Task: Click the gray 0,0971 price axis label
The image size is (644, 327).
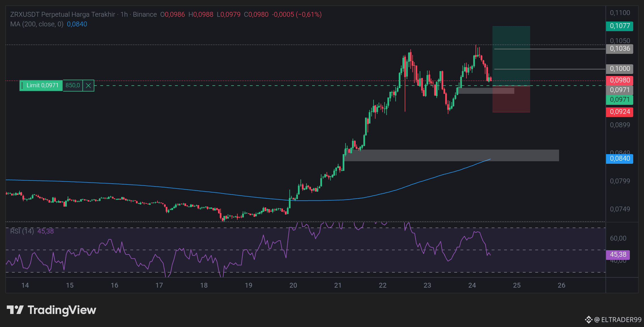Action: click(620, 90)
